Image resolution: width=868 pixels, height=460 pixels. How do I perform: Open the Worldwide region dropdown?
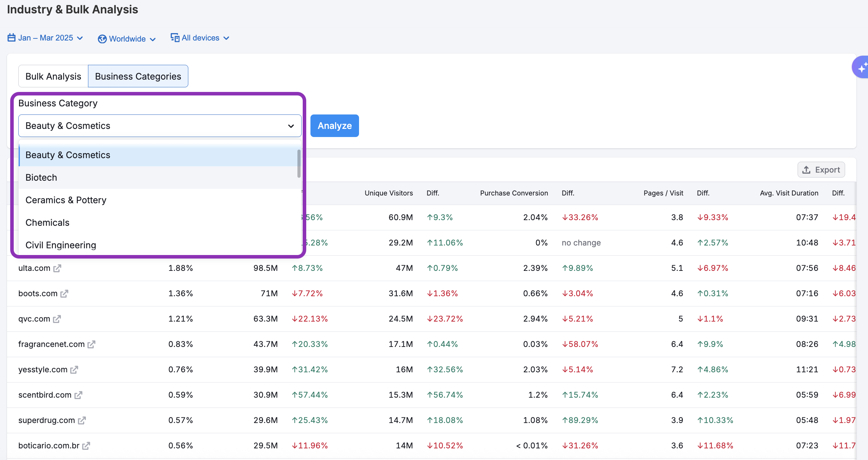pyautogui.click(x=127, y=39)
